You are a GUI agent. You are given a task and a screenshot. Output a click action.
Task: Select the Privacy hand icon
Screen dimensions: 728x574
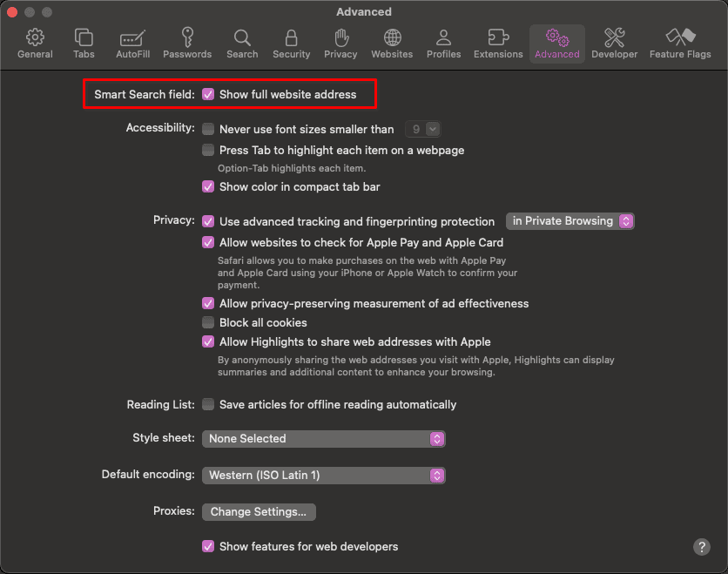pyautogui.click(x=340, y=44)
